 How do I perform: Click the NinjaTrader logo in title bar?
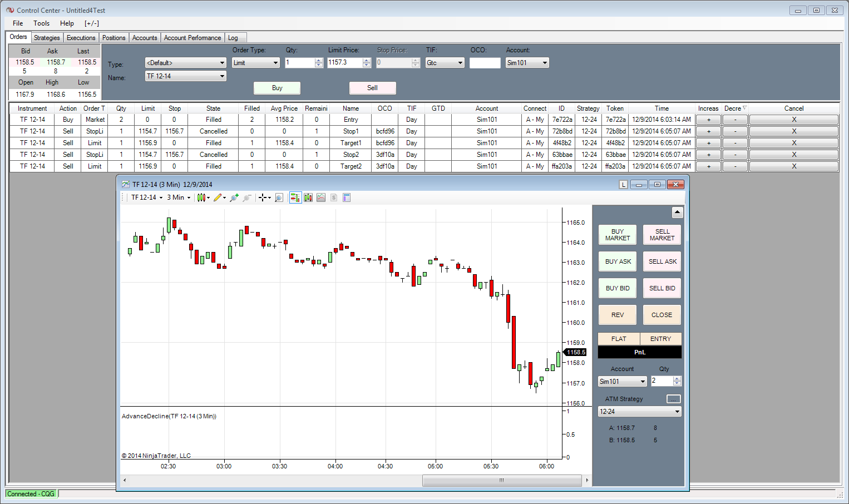pos(10,10)
